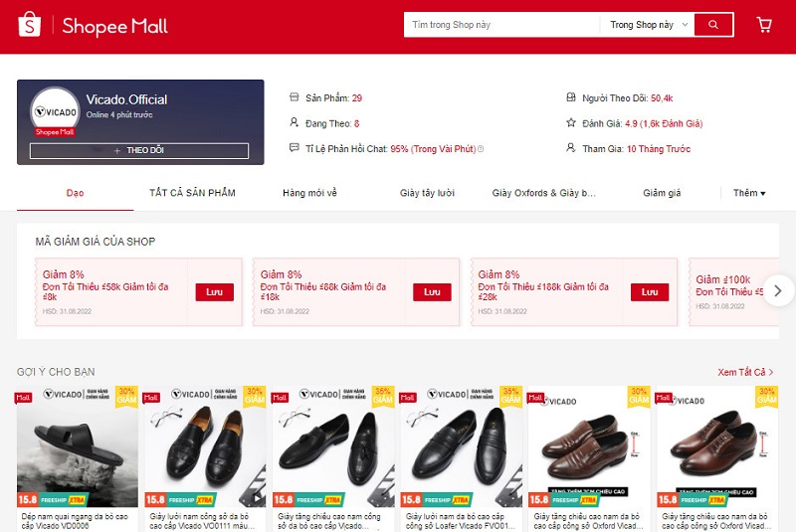Expand the Thêm category menu
This screenshot has height=532, width=796.
tap(749, 193)
